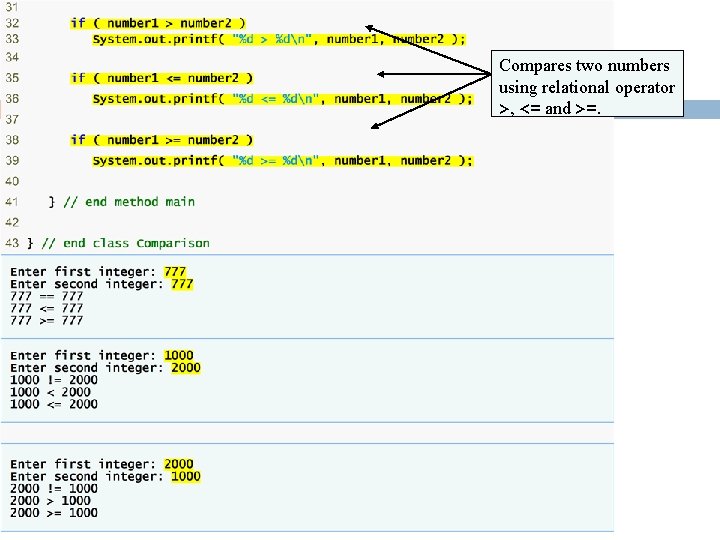Click line number 31 in the gutter
720x540 pixels.
pyautogui.click(x=12, y=6)
